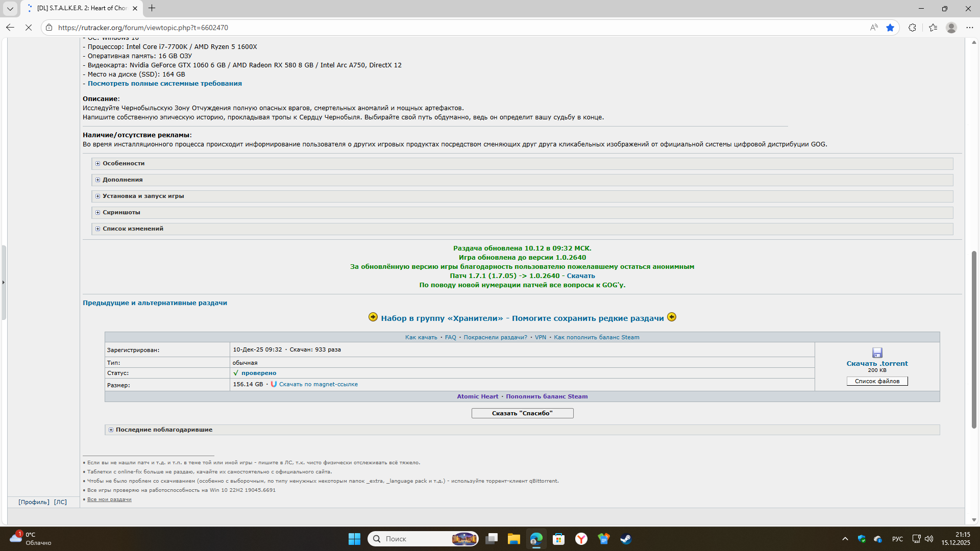Click the browser profile avatar icon
This screenshot has height=551, width=980.
pos(951,28)
